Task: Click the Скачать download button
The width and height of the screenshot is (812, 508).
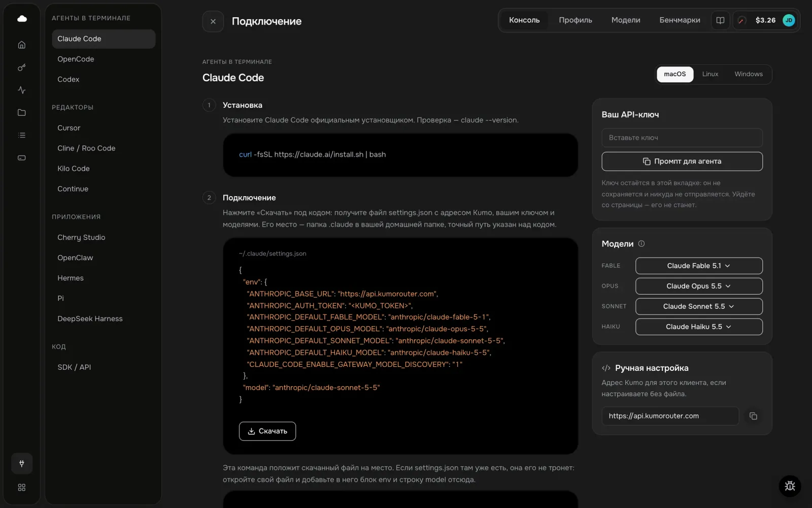Action: tap(267, 431)
